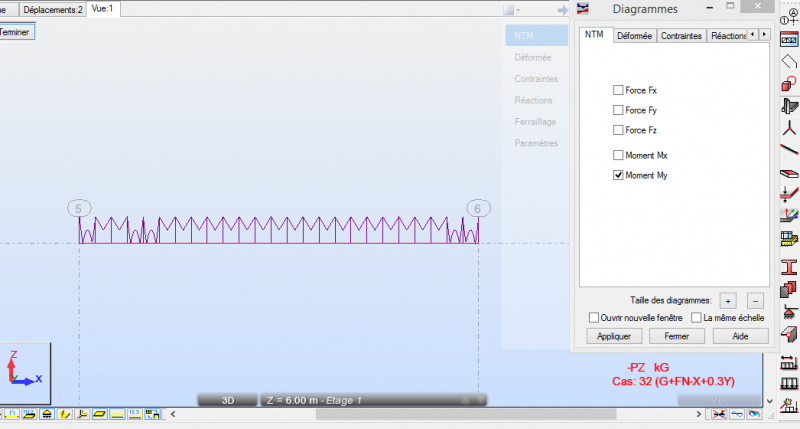
Task: Toggle panel numbers display icon in bottom bar
Action: tap(29, 414)
